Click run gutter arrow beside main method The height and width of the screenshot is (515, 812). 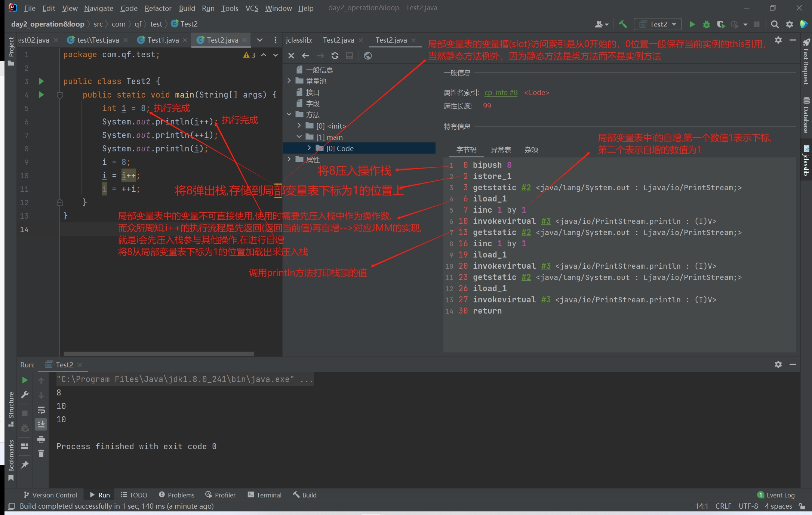point(41,95)
